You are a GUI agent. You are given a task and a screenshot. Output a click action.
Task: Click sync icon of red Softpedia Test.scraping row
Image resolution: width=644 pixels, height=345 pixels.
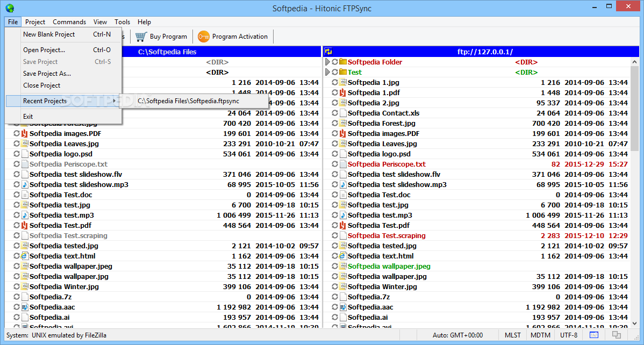335,236
